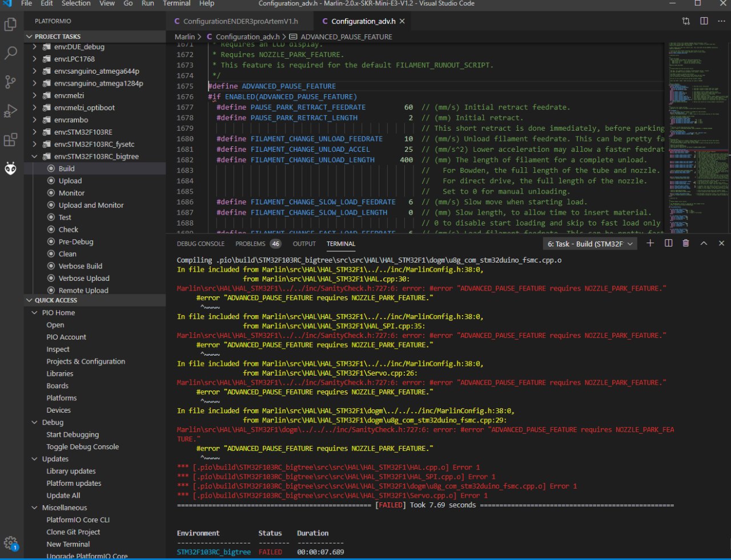Click Update All under Updates

pos(63,495)
